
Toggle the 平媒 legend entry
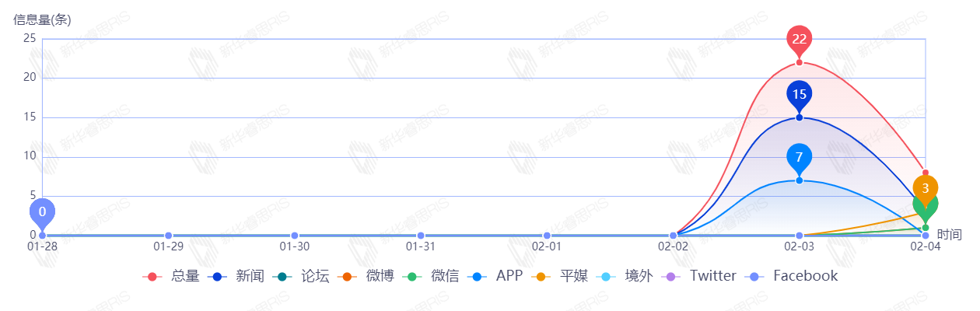pyautogui.click(x=562, y=276)
